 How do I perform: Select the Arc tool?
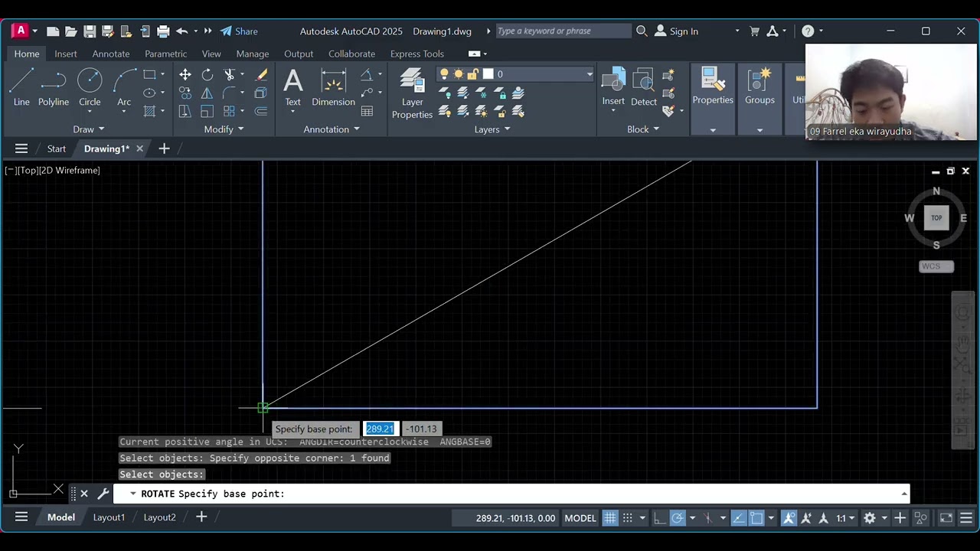(x=124, y=87)
